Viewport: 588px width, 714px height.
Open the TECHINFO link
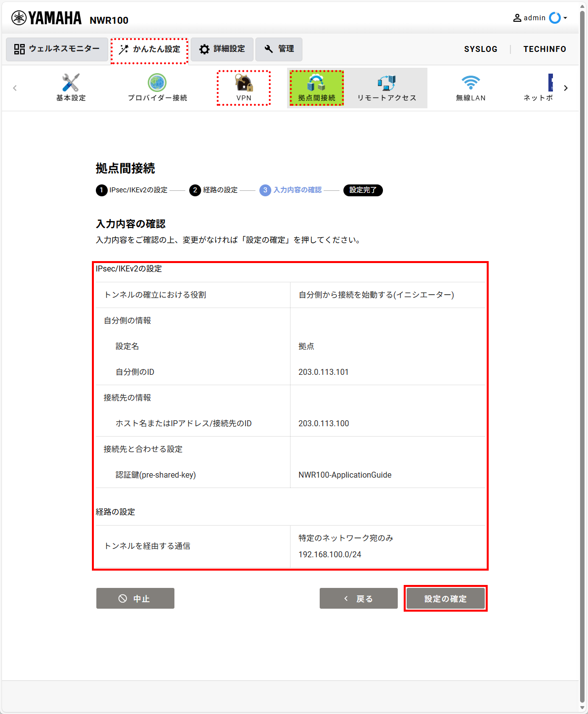(545, 49)
